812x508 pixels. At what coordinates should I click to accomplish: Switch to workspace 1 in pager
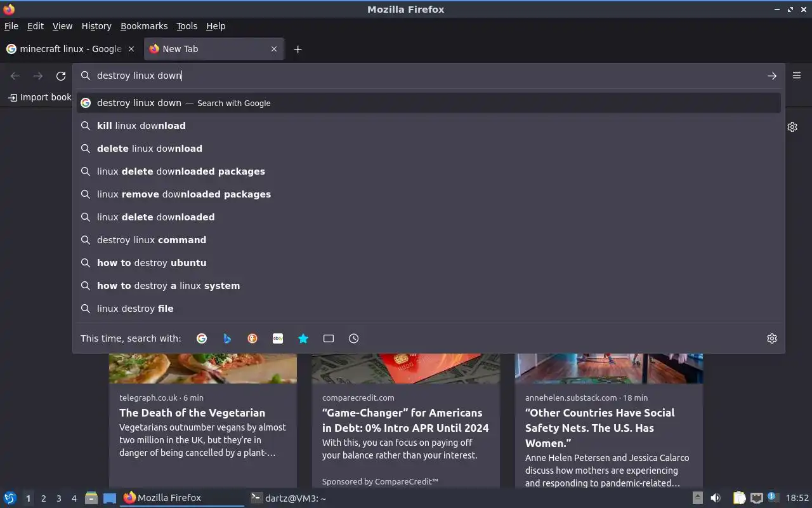click(x=28, y=498)
